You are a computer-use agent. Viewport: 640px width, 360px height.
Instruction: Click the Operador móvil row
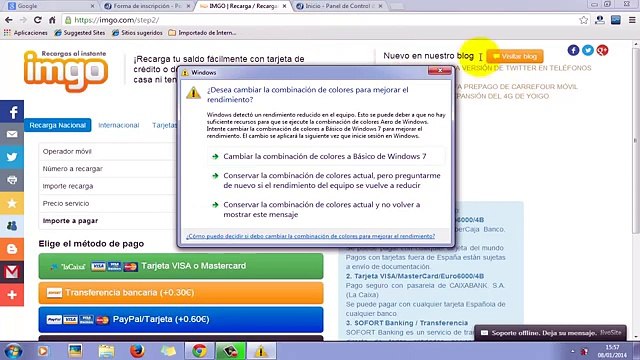[108, 151]
